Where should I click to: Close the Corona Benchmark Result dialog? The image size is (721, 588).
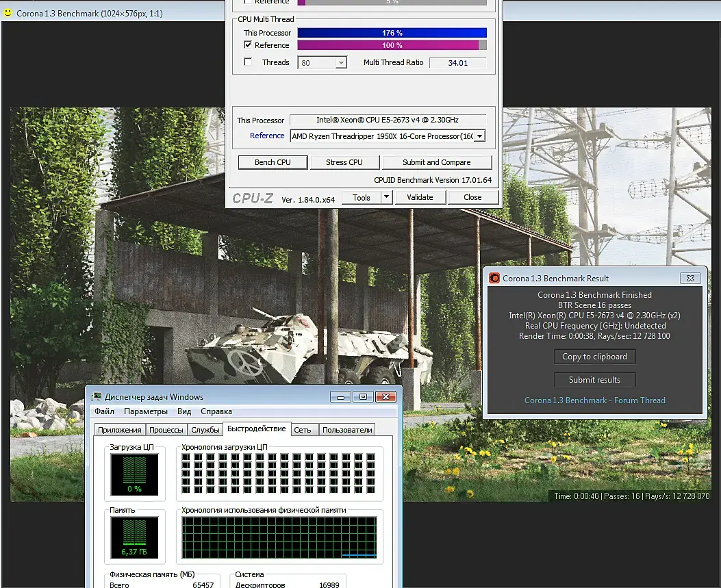point(690,279)
